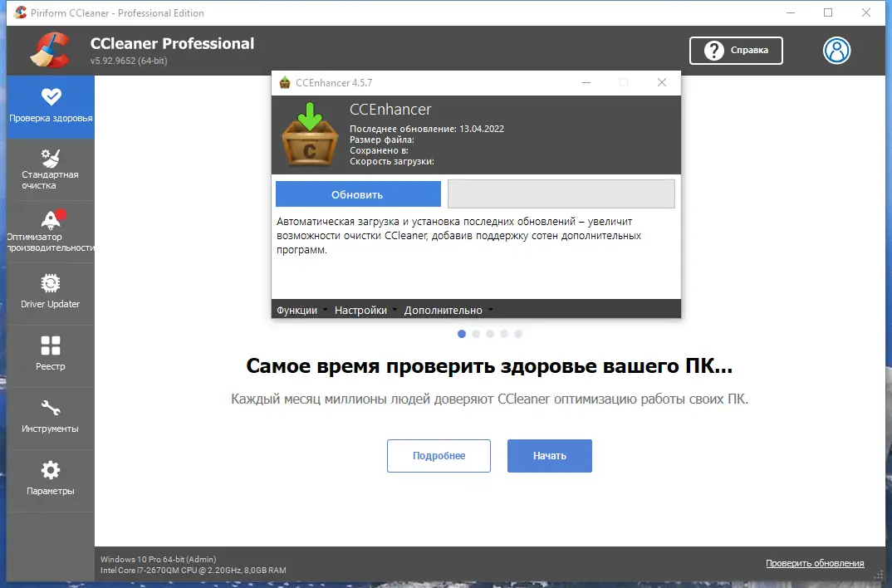
Task: Click the empty download progress bar
Action: pyautogui.click(x=561, y=194)
